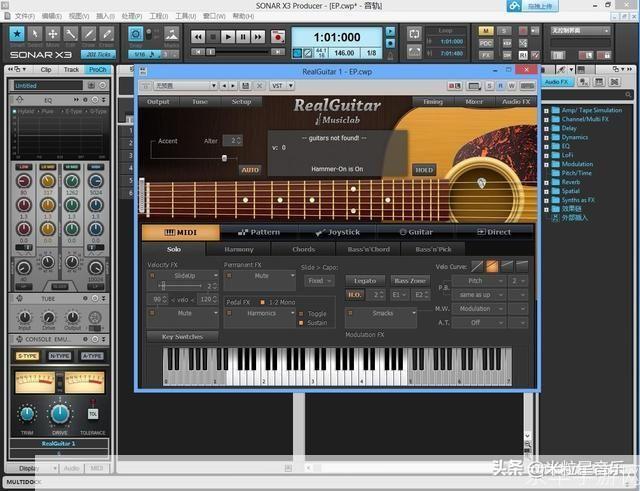Select the Erase tool
The image size is (640, 491).
click(107, 34)
